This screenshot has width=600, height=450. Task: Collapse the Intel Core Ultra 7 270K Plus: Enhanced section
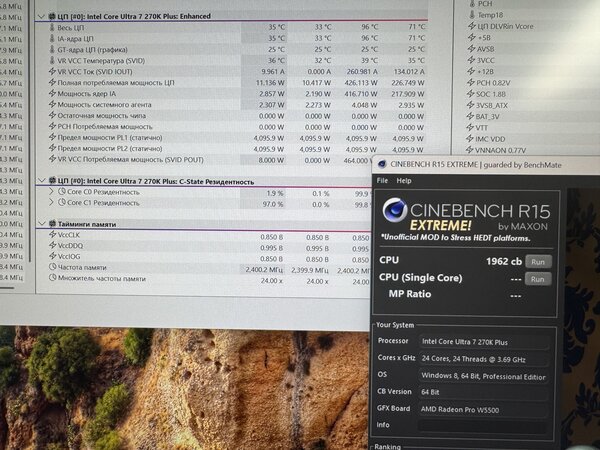(x=41, y=16)
